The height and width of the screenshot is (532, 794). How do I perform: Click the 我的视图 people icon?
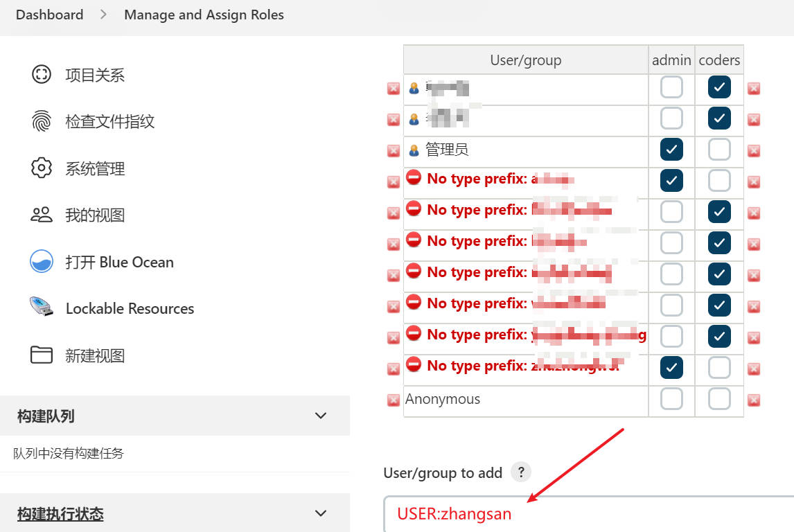tap(42, 215)
